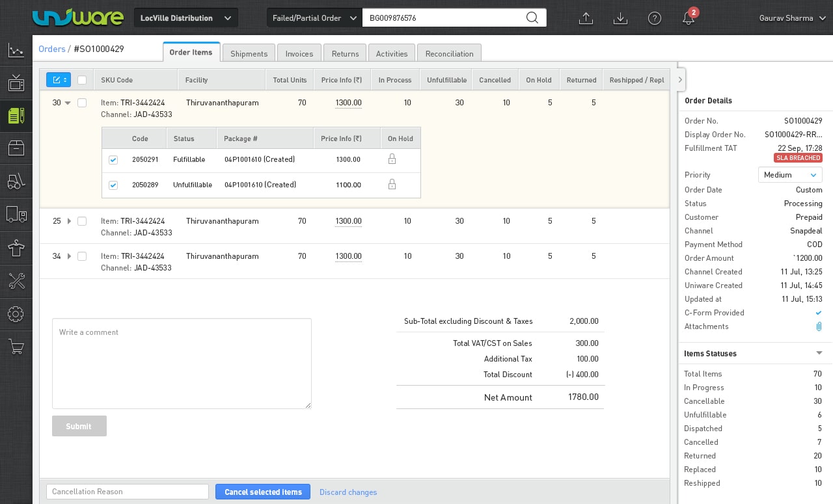
Task: Switch to the Reconciliation tab
Action: pyautogui.click(x=449, y=53)
